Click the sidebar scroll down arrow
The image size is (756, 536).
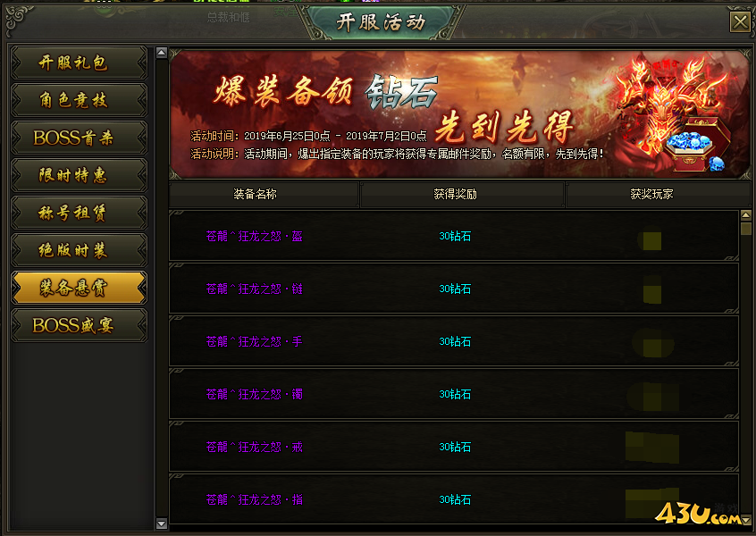(x=162, y=523)
